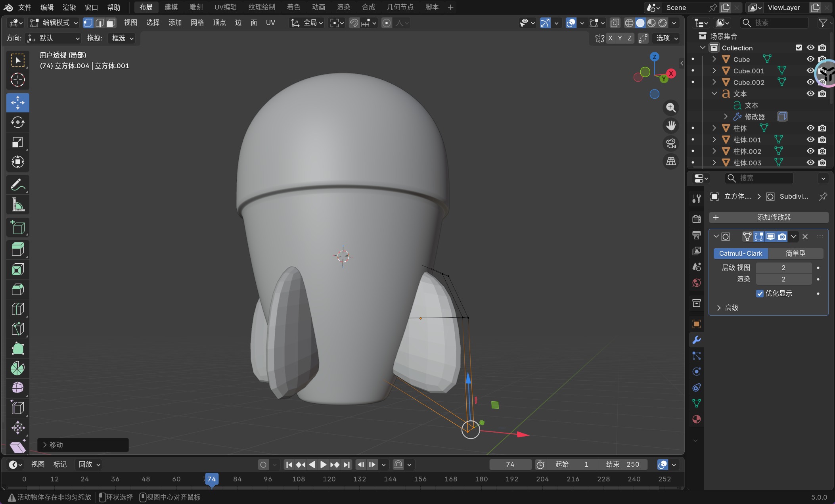Enable face select mode
The width and height of the screenshot is (835, 504).
111,23
